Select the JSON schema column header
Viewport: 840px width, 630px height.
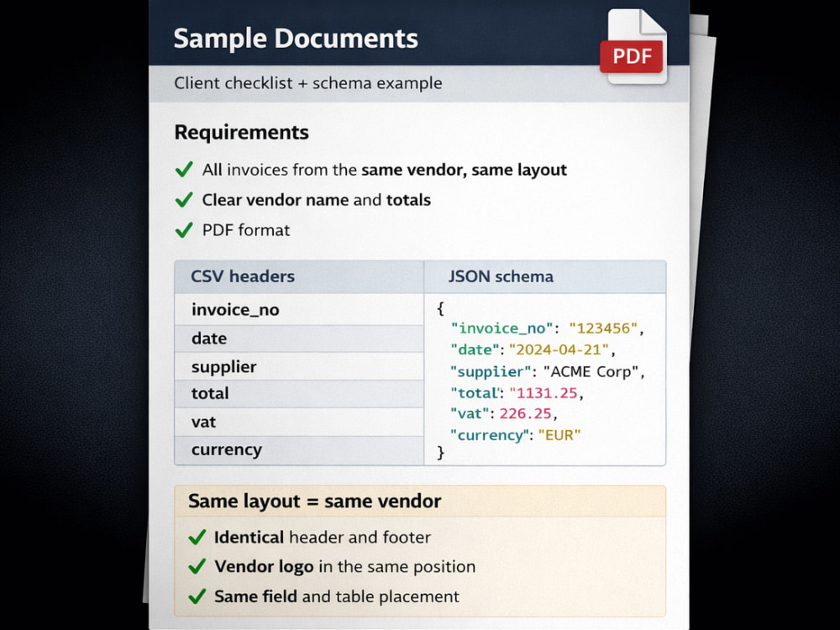pyautogui.click(x=545, y=276)
